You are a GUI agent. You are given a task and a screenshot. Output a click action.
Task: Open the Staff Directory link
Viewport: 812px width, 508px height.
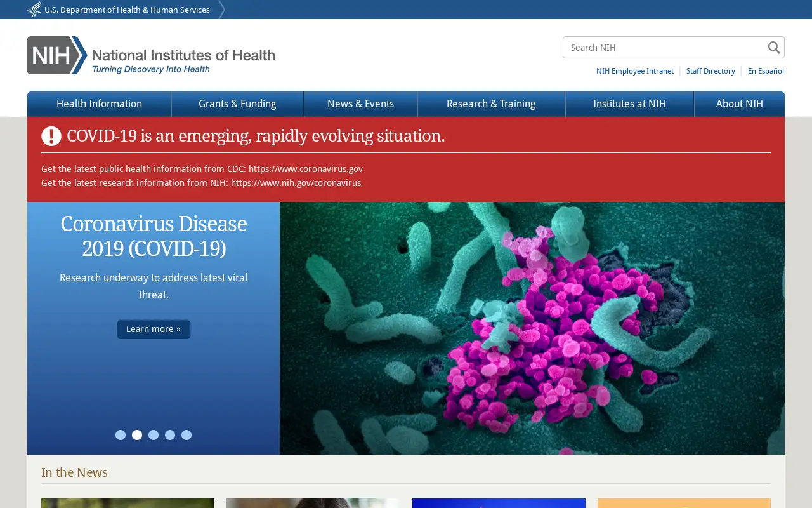tap(710, 71)
